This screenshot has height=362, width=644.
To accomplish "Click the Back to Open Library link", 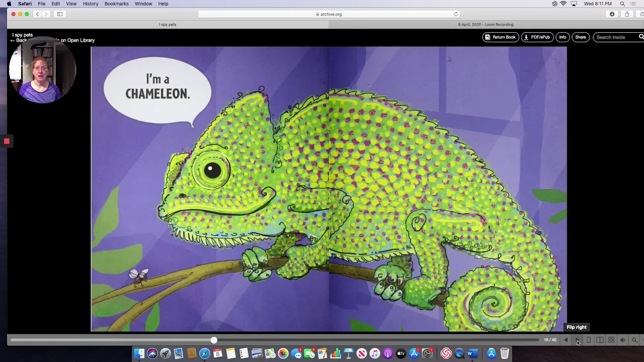I will [52, 40].
